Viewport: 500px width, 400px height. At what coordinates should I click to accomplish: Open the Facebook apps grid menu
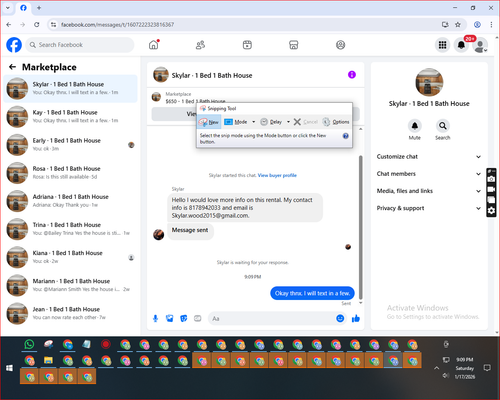tap(442, 45)
